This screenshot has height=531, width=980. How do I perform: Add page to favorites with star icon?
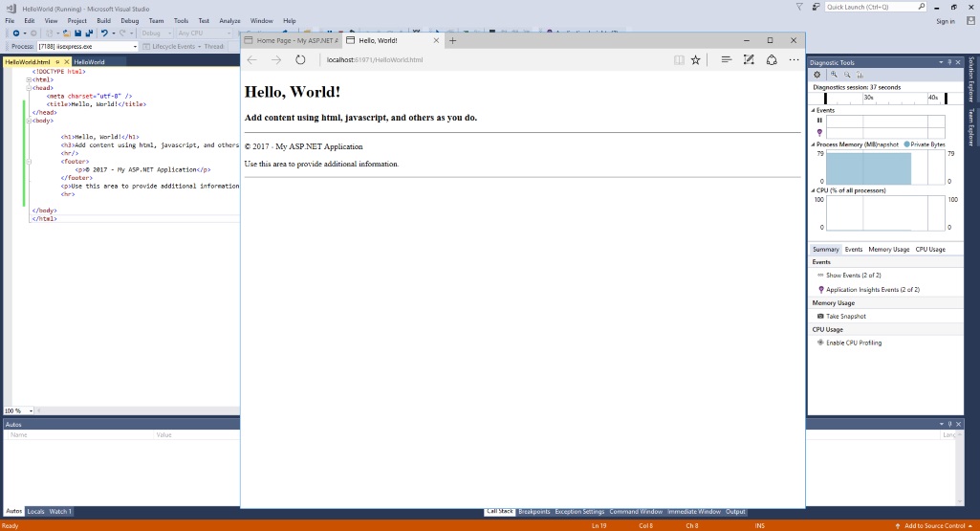[x=695, y=59]
